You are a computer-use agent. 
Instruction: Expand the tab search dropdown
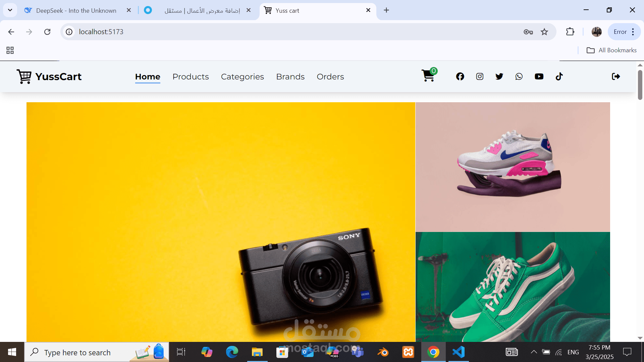(10, 10)
